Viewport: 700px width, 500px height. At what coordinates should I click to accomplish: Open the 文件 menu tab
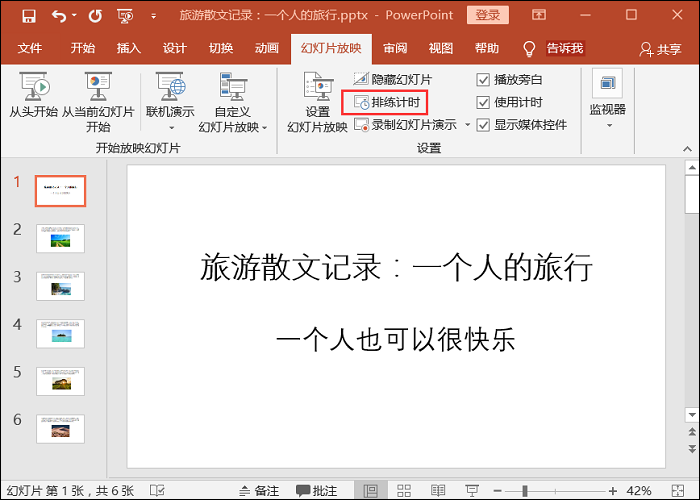pos(29,48)
